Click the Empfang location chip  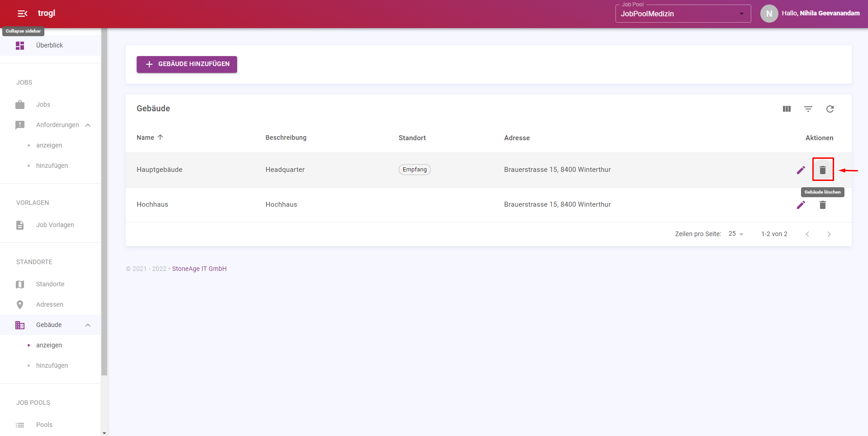pyautogui.click(x=415, y=170)
